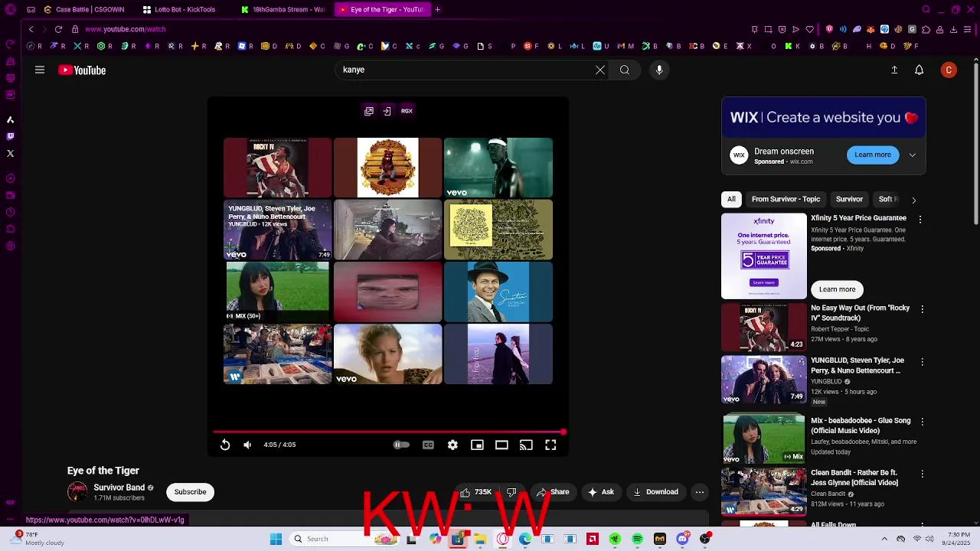Reload the page
The image size is (980, 551).
click(58, 29)
